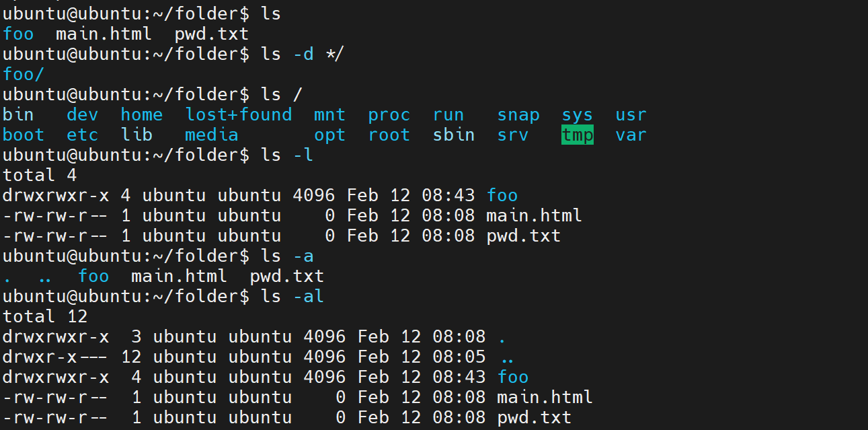Screen dimensions: 868x430
Task: Select the foo directory name in ls output
Action: click(x=18, y=33)
